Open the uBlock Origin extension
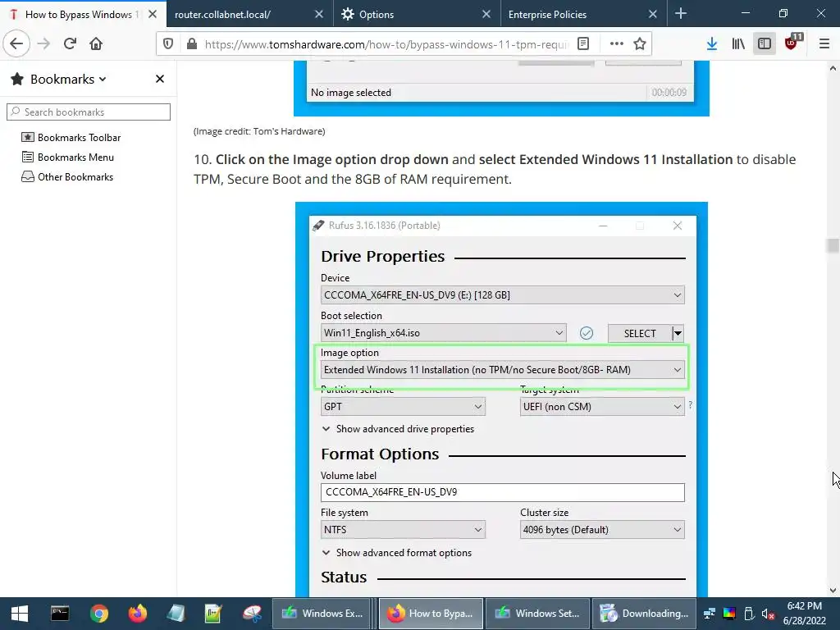The height and width of the screenshot is (630, 840). 792,43
